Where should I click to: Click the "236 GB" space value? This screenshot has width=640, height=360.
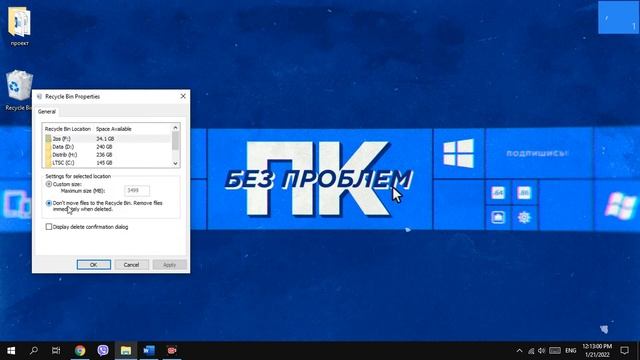[104, 155]
